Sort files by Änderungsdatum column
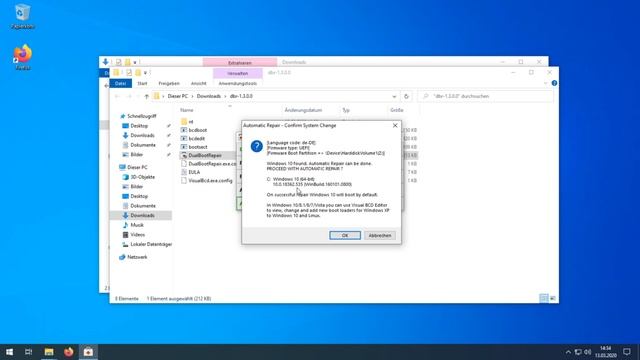 [303, 110]
